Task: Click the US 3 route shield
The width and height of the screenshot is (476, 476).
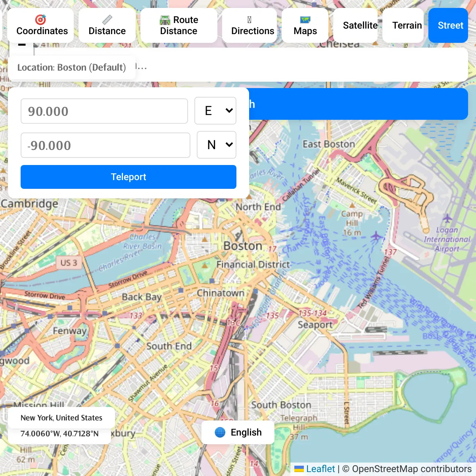Action: coord(69,263)
